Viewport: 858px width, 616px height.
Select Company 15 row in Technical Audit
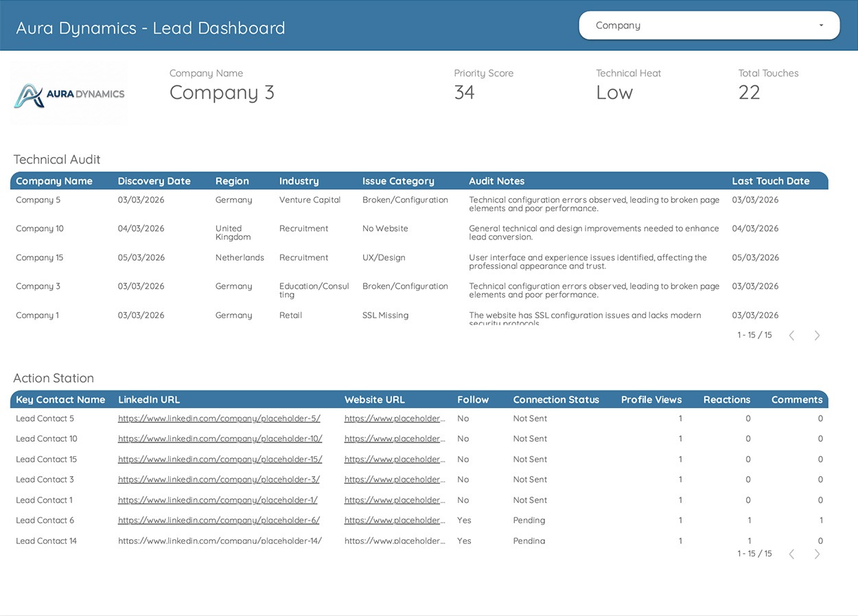(x=39, y=258)
